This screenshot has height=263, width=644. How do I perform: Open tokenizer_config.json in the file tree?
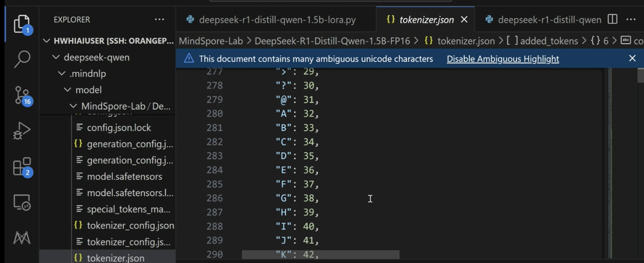click(130, 226)
